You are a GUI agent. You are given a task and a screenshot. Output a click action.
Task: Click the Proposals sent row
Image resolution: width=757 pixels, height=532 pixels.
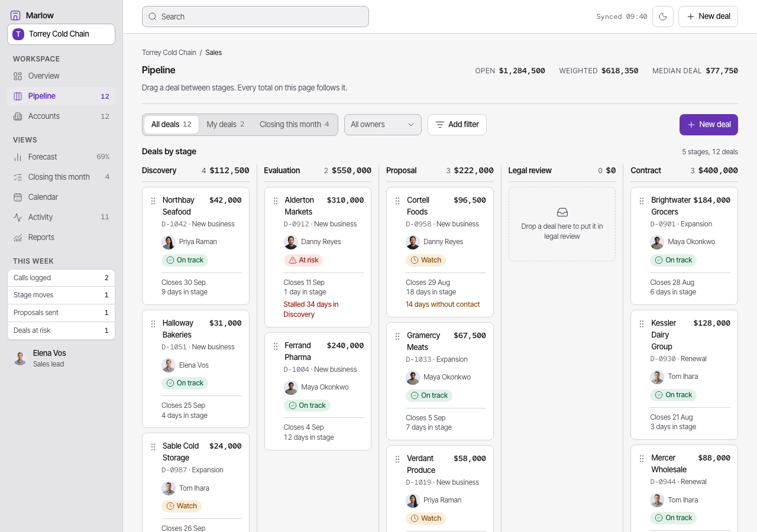coord(61,313)
